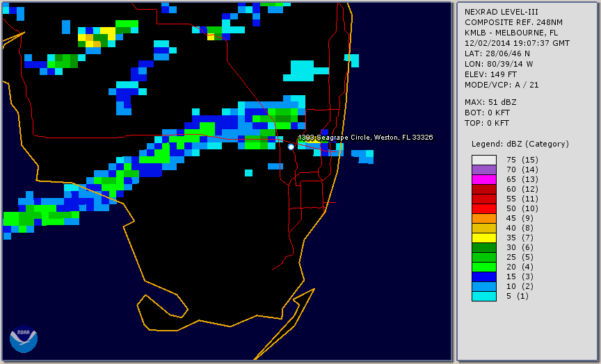Select the 45 dBZ orange legend swatch

coord(484,218)
